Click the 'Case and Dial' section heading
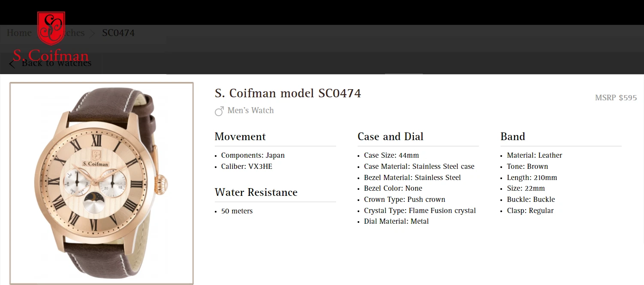The height and width of the screenshot is (285, 644). tap(390, 137)
